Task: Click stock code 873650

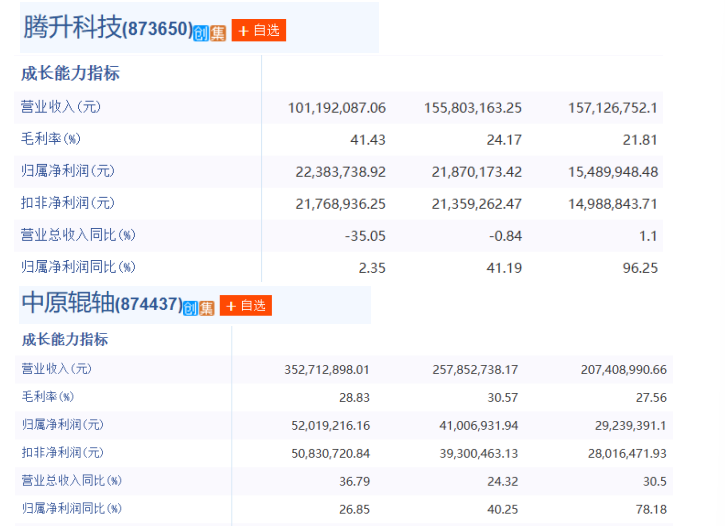Action: pos(157,30)
